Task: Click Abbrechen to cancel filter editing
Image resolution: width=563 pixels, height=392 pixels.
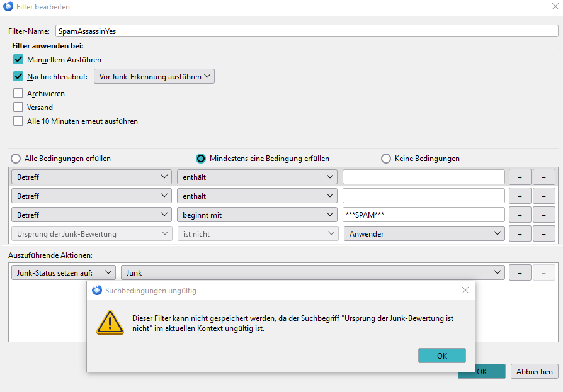Action: click(x=534, y=372)
